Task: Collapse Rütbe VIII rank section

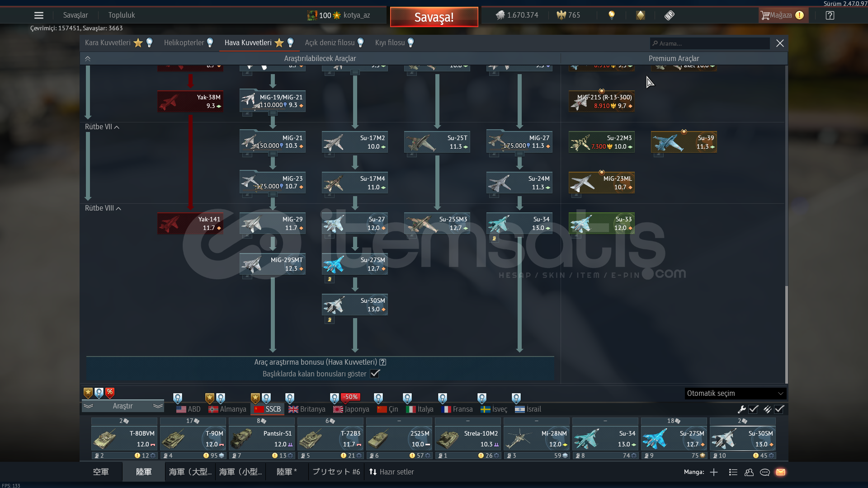Action: coord(103,208)
